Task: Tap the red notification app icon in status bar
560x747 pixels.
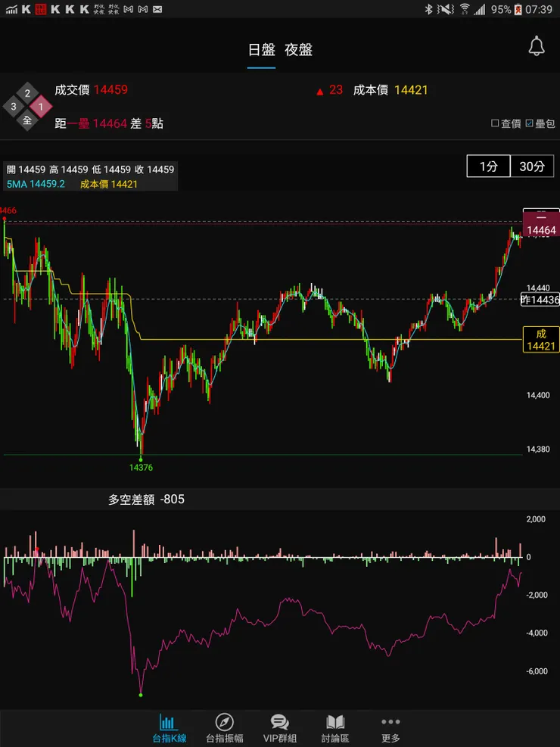Action: coord(40,9)
